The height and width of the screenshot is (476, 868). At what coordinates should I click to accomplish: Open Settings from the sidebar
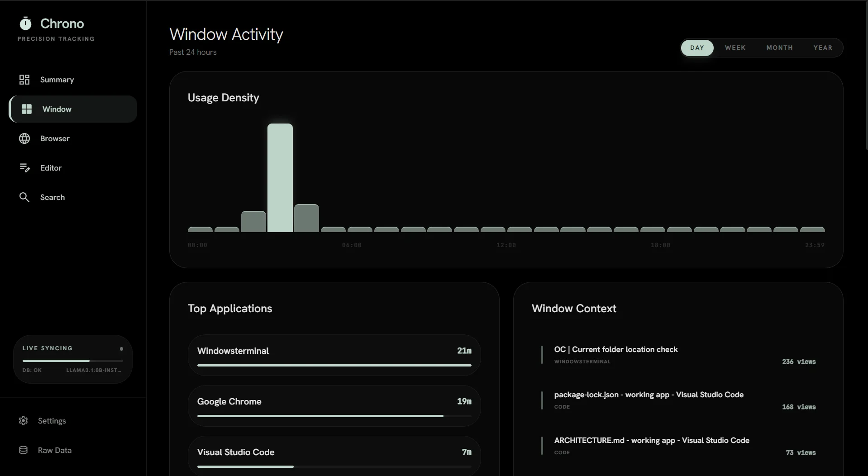(73, 421)
